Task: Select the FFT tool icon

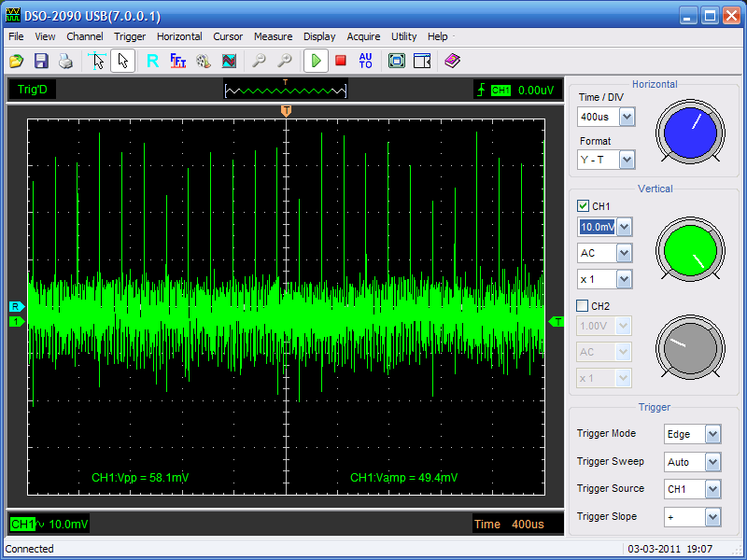Action: 177,61
